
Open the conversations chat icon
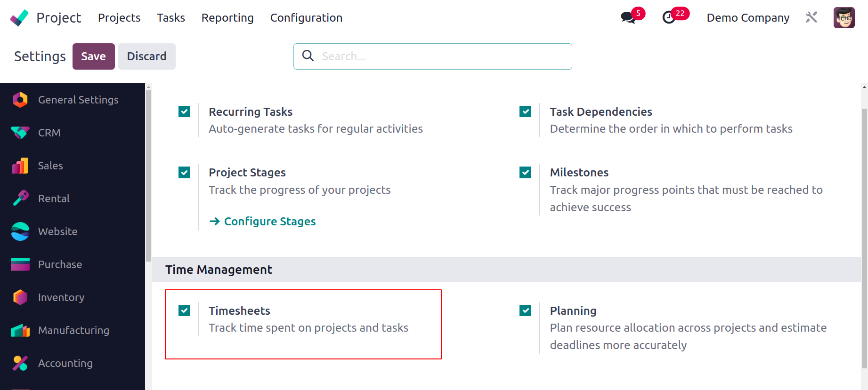coord(628,18)
